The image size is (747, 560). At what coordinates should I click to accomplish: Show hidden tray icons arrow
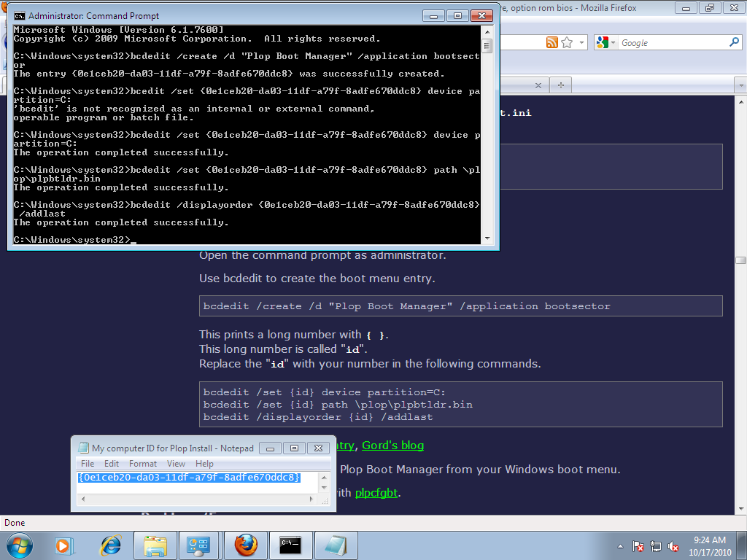point(620,546)
